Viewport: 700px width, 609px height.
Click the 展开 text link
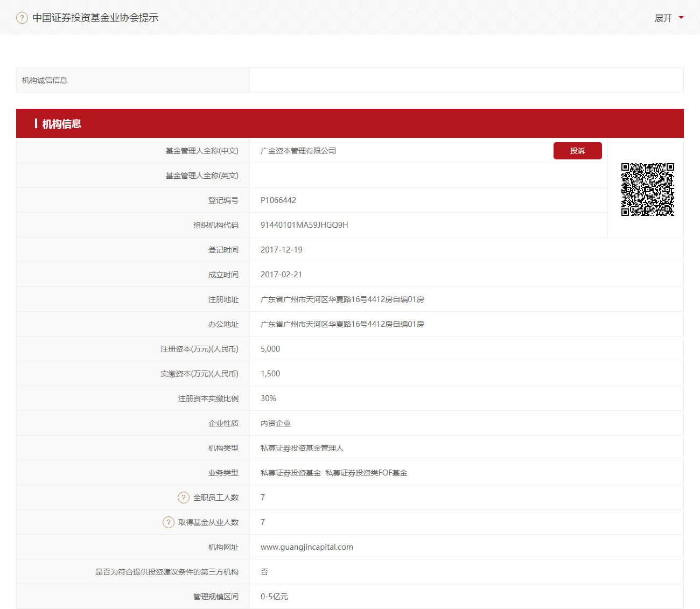point(663,18)
